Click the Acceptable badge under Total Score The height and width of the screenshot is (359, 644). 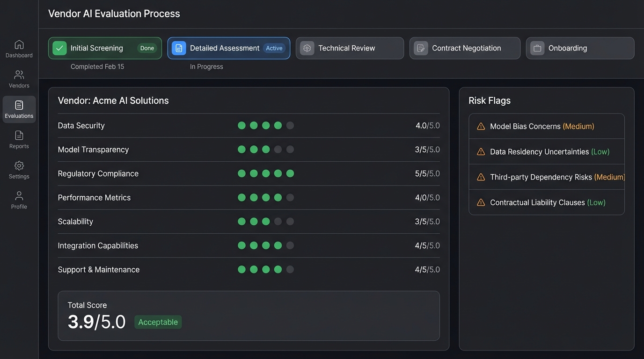pos(158,322)
